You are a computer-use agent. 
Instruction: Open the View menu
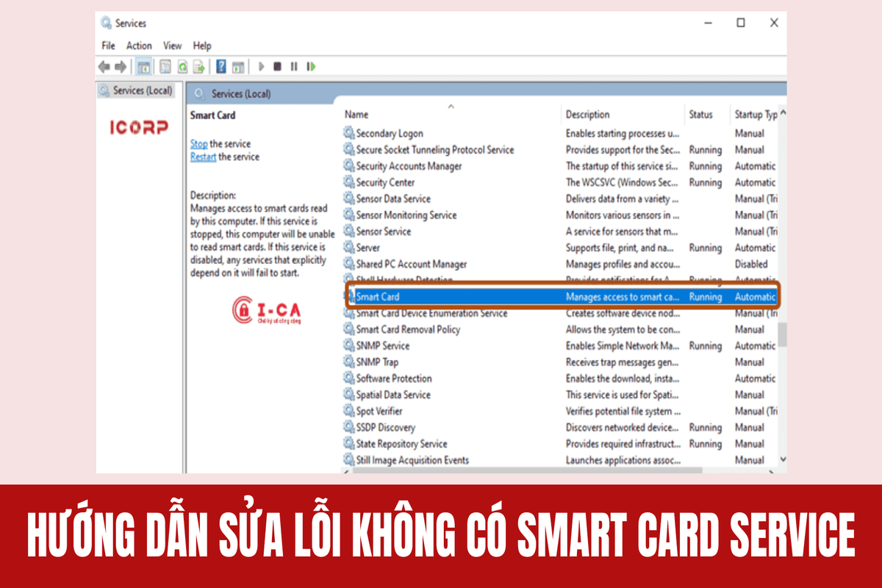point(172,45)
